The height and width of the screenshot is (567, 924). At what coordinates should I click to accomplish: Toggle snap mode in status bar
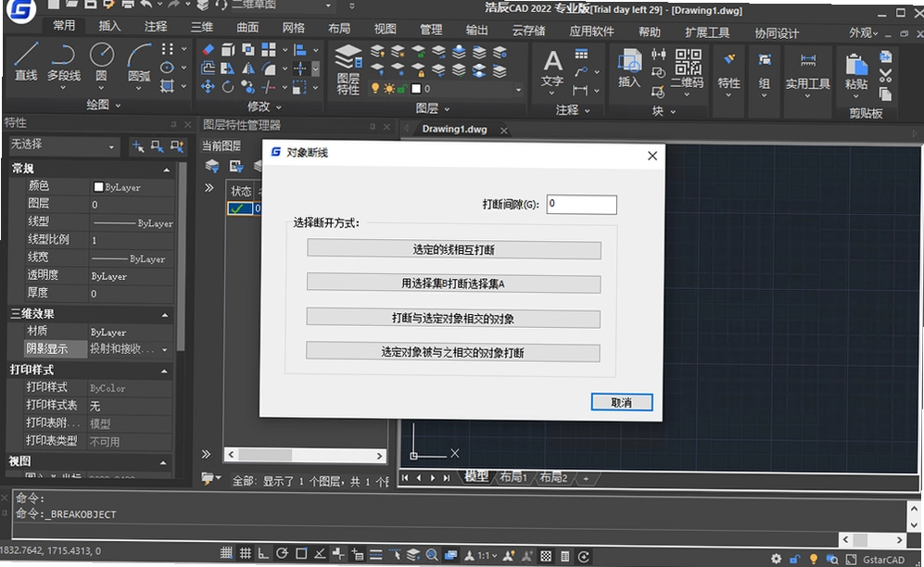pyautogui.click(x=226, y=553)
